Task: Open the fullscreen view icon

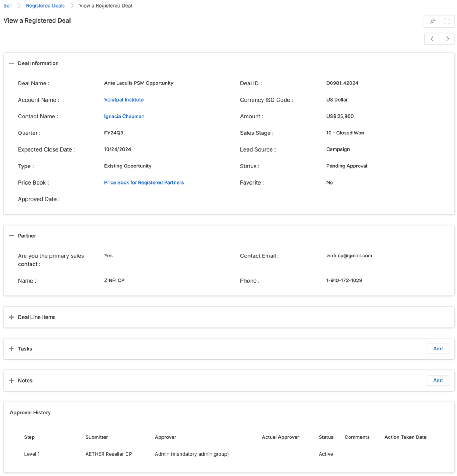Action: click(447, 21)
